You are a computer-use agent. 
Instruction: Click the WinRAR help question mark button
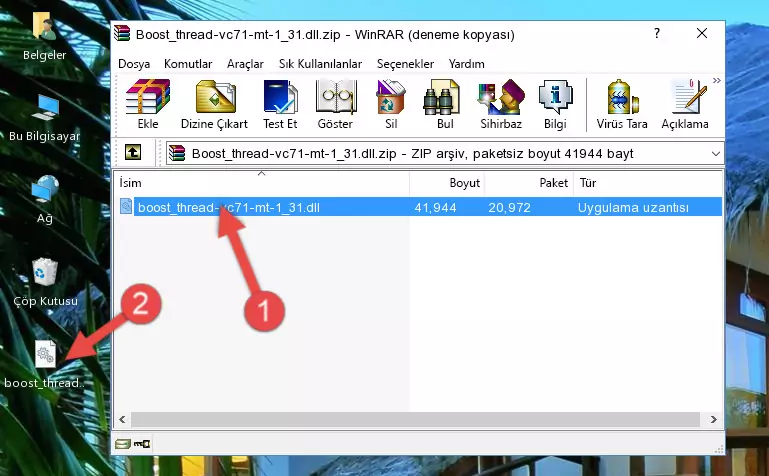657,33
